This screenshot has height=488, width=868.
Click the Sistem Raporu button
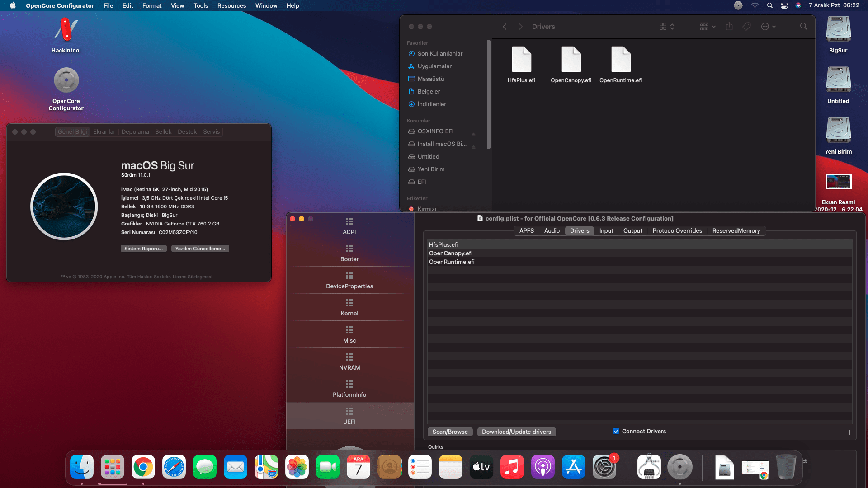pyautogui.click(x=143, y=248)
